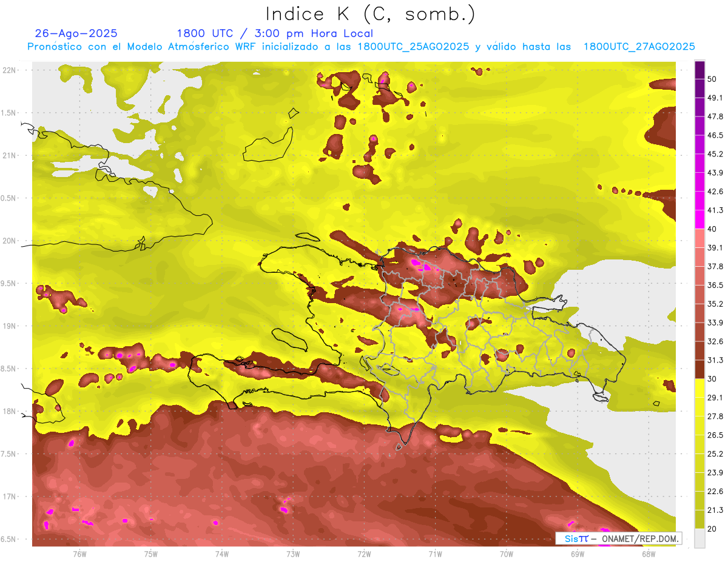The image size is (728, 562).
Task: Click the '17N' latitude label
Action: tap(10, 497)
